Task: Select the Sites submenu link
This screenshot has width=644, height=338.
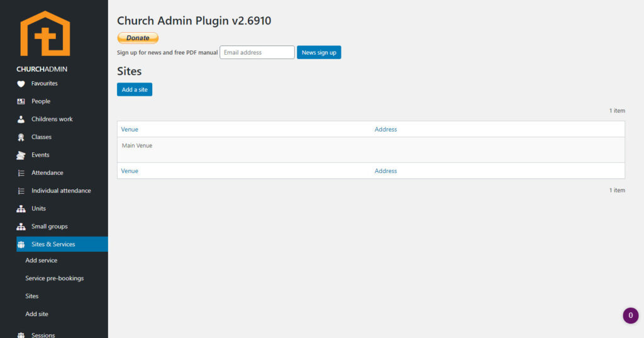Action: click(32, 296)
